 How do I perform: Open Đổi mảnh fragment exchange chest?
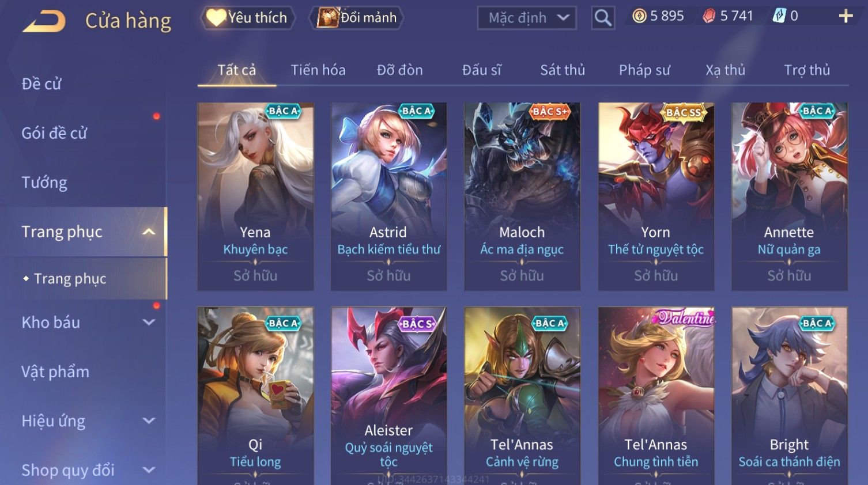[x=357, y=18]
